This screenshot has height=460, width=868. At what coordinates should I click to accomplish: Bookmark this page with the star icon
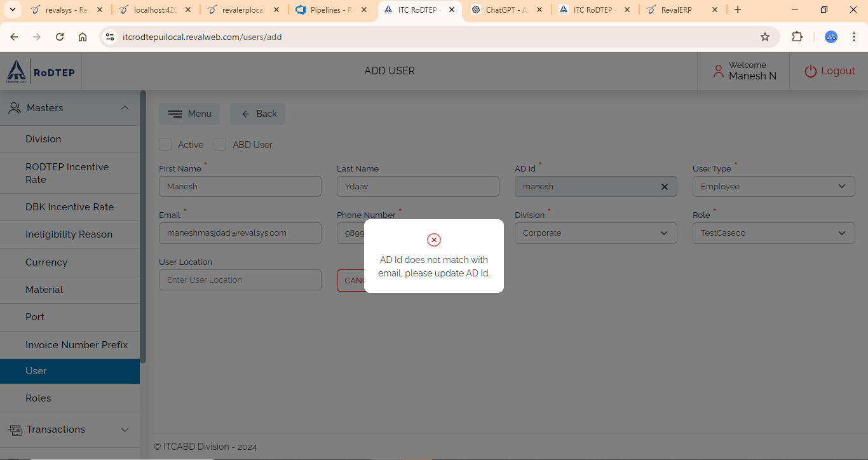[x=765, y=37]
